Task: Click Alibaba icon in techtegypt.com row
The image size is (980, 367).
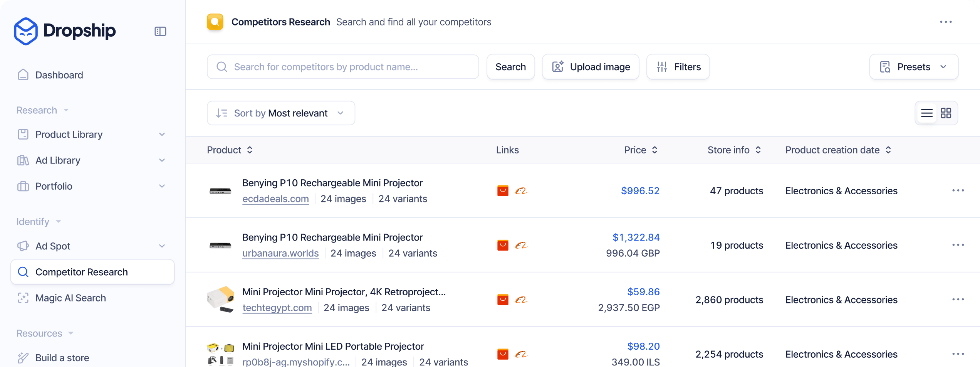Action: (521, 300)
